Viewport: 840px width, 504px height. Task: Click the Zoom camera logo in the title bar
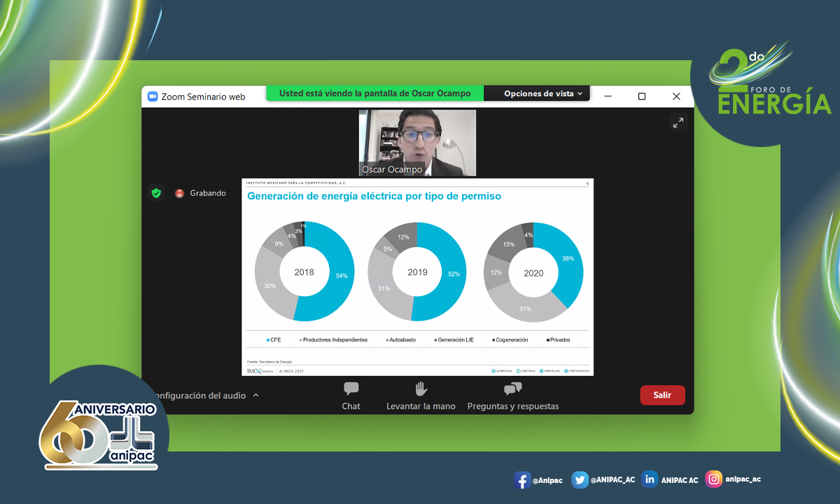[153, 97]
